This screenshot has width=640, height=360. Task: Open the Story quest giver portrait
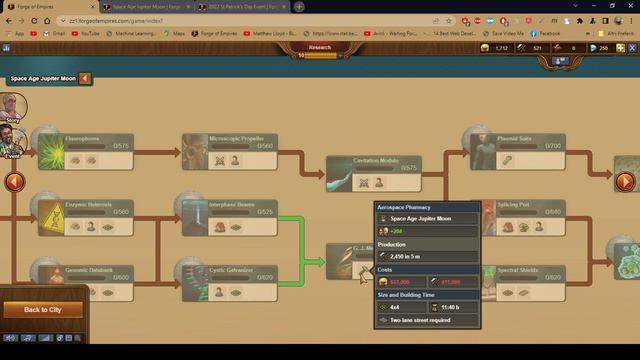(x=13, y=108)
